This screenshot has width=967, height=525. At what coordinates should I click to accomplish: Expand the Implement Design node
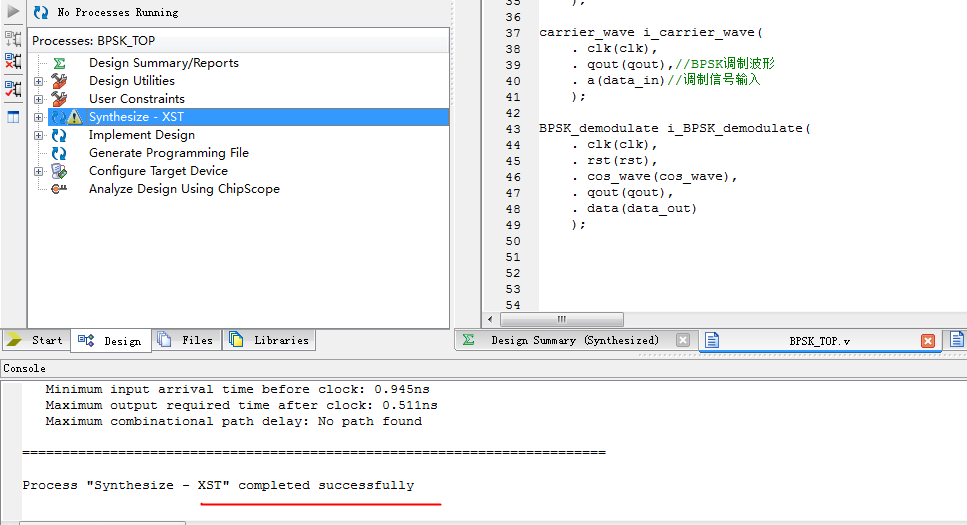click(x=38, y=135)
